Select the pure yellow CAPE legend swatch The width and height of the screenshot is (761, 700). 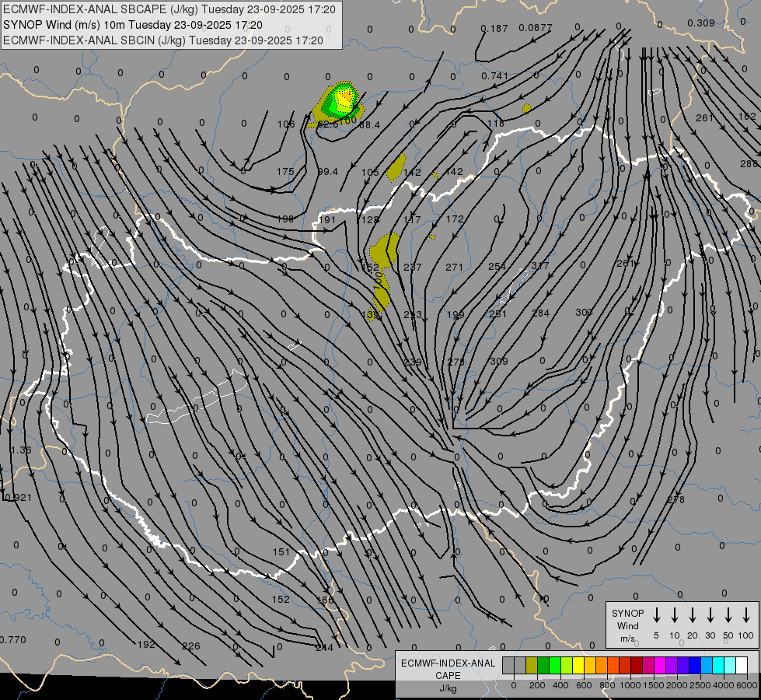[578, 666]
